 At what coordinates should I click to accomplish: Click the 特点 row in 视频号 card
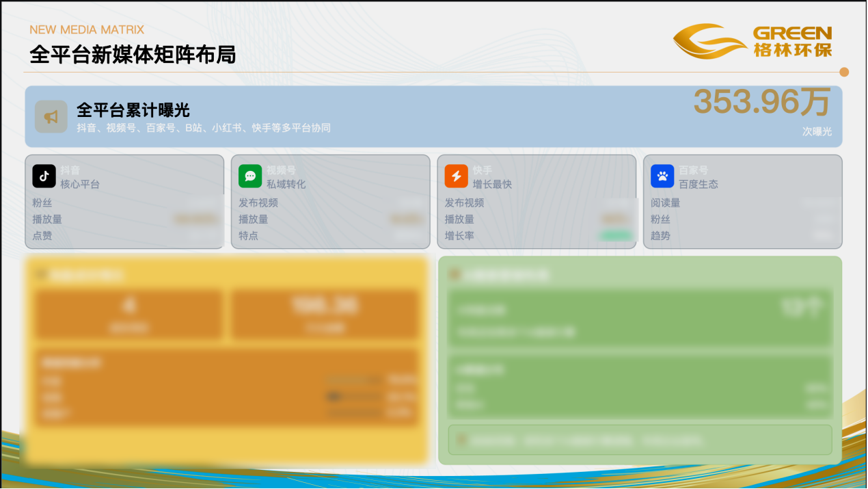[x=249, y=236]
